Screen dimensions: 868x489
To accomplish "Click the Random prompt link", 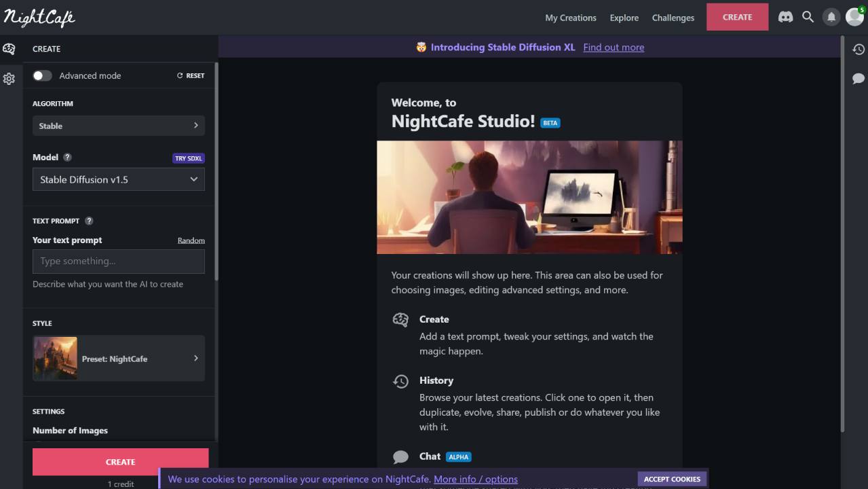I will coord(191,240).
